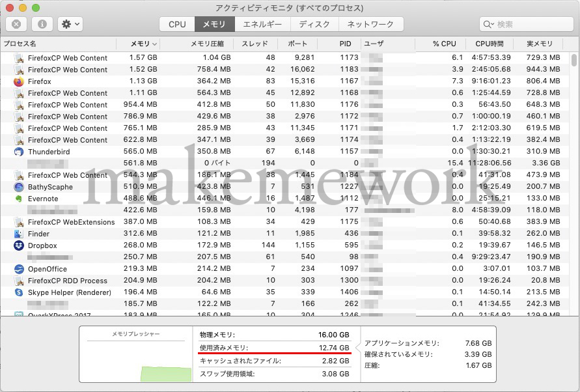This screenshot has height=392, width=580.
Task: Click the 検索 search field
Action: [x=527, y=24]
